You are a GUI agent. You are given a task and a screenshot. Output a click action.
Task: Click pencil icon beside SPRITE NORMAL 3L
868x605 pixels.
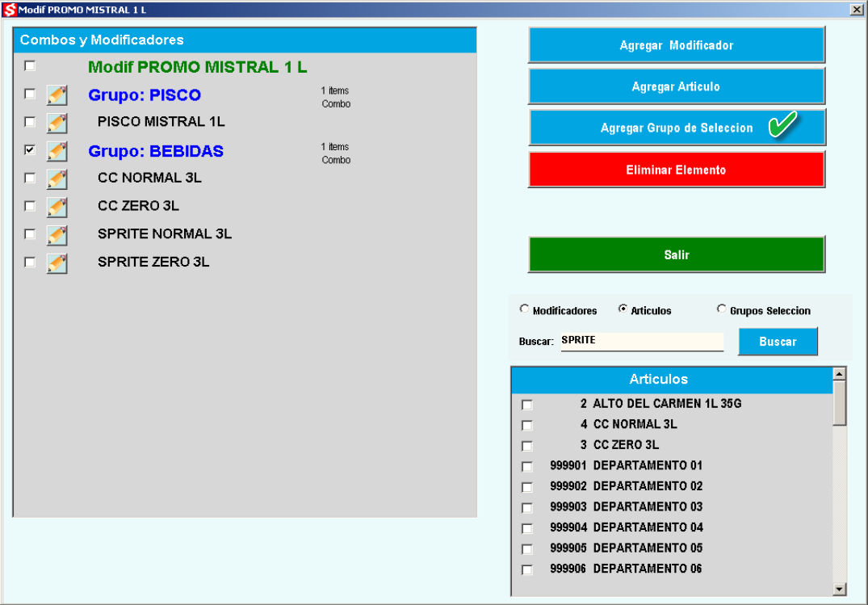tap(57, 236)
